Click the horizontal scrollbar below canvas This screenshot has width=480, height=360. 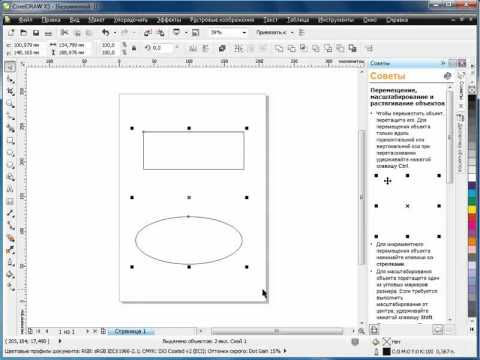277,331
